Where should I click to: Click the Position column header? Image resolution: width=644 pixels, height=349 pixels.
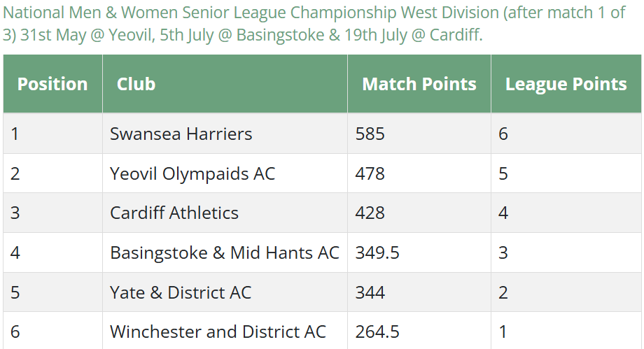pos(52,84)
